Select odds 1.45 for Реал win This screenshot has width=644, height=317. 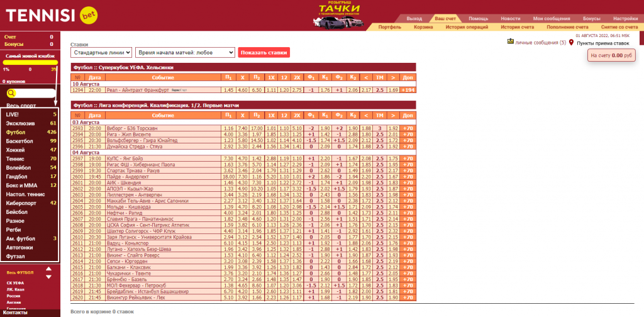(x=228, y=90)
